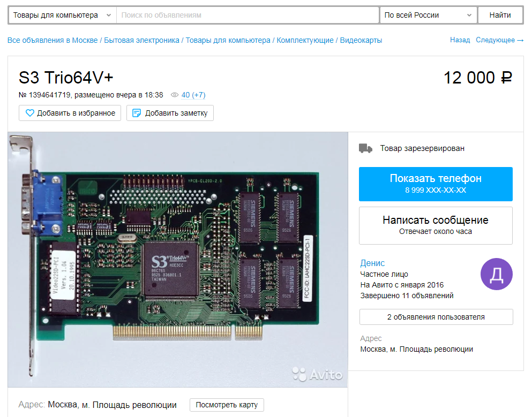
Task: Open the Видеокарты breadcrumb link
Action: [x=361, y=40]
